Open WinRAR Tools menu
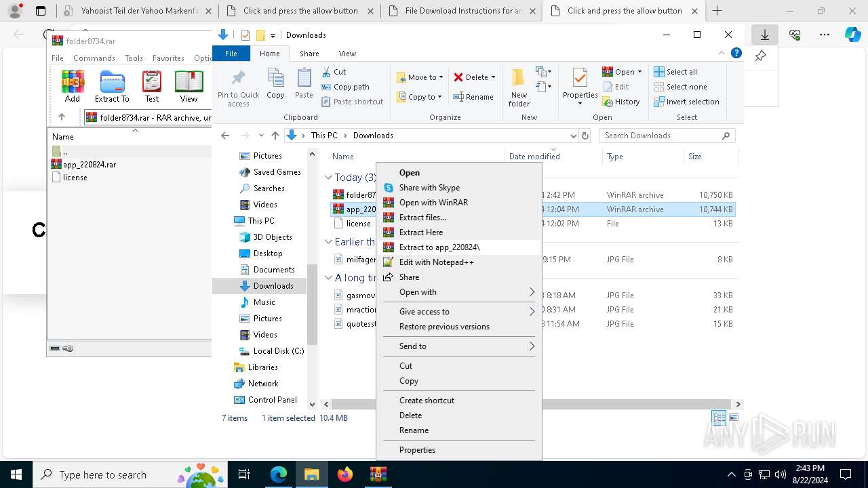This screenshot has width=868, height=488. (x=134, y=58)
